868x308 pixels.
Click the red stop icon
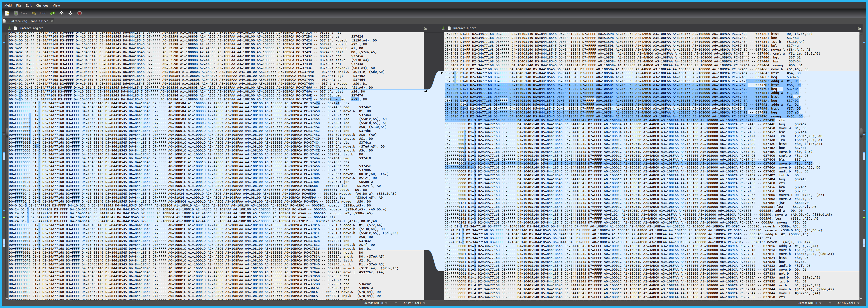[x=80, y=13]
